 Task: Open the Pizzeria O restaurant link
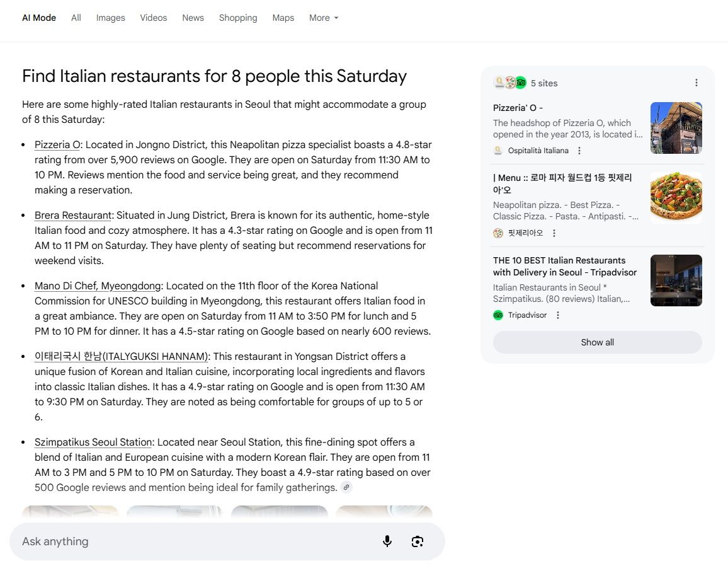pos(57,145)
